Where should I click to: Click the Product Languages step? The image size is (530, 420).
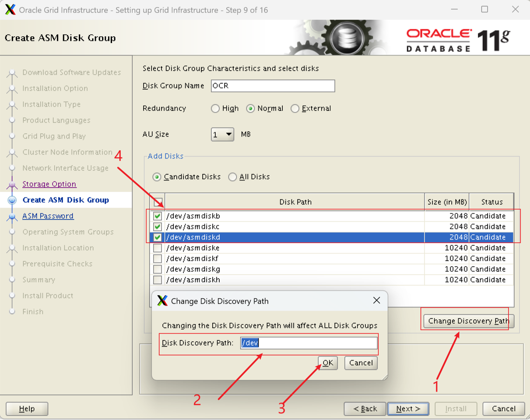click(x=56, y=120)
